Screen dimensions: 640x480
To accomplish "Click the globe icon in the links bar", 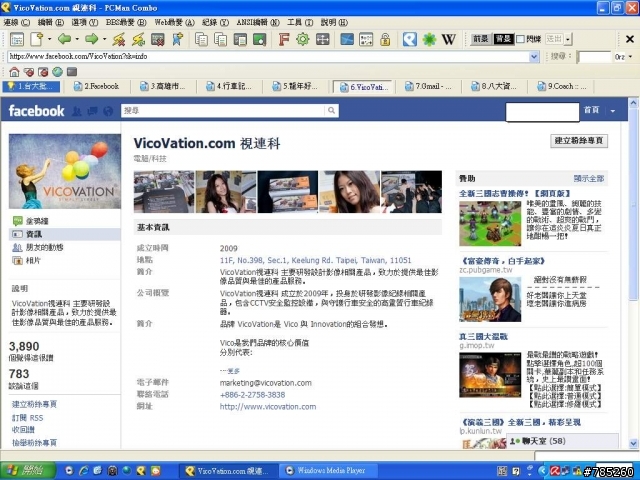I will [58, 72].
